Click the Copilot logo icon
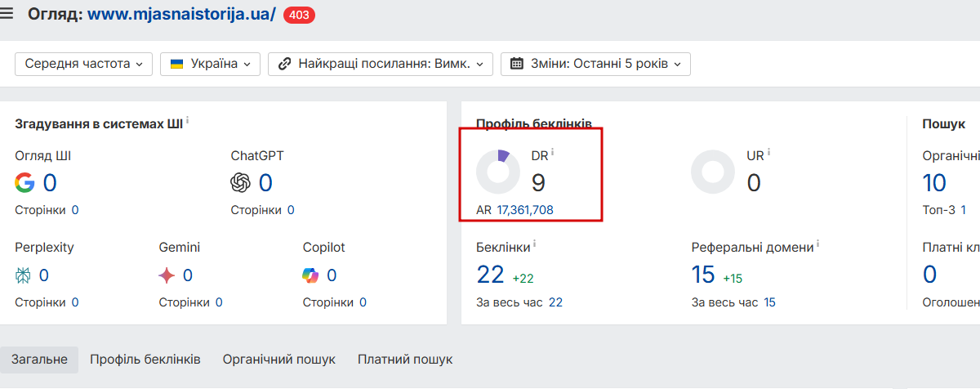980x389 pixels. 311,275
